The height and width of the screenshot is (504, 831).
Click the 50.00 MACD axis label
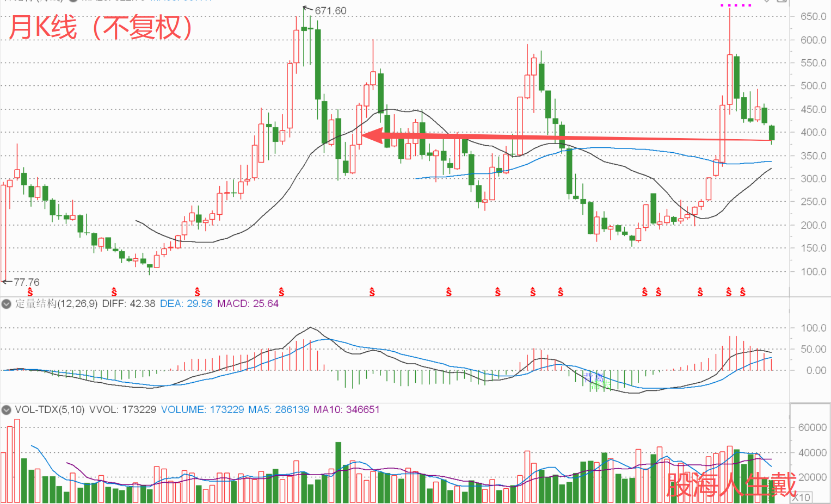pos(813,349)
